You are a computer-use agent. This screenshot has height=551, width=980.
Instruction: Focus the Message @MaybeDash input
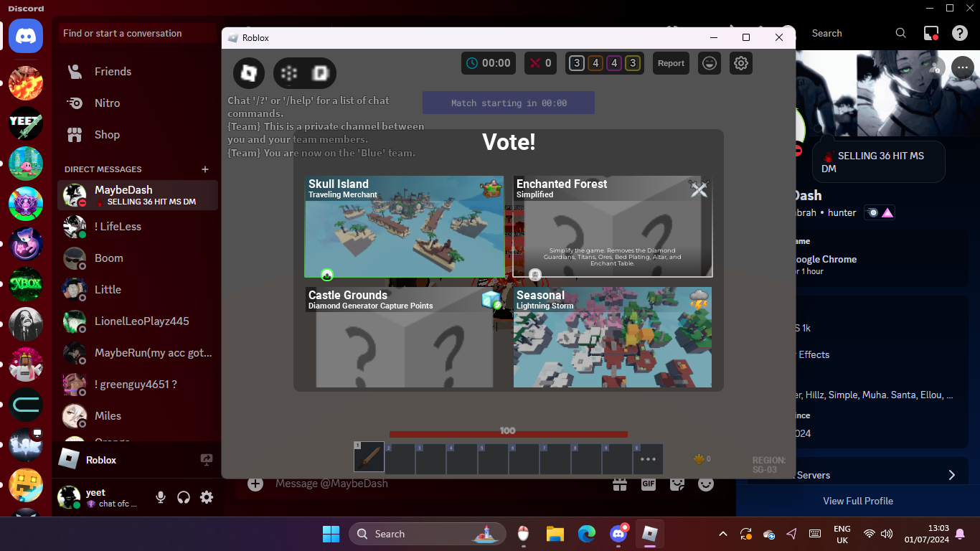(438, 484)
